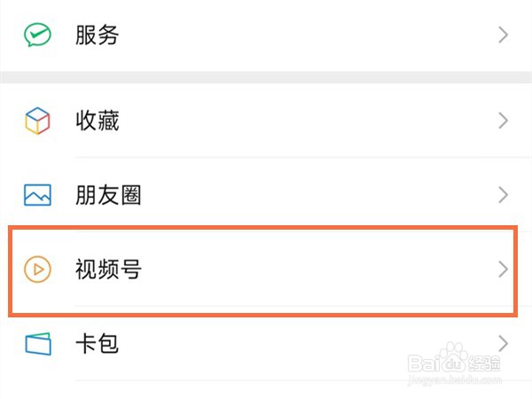Click the jingyan.baidu.com watermark link
Screen dimensions: 532x399
(x=454, y=379)
